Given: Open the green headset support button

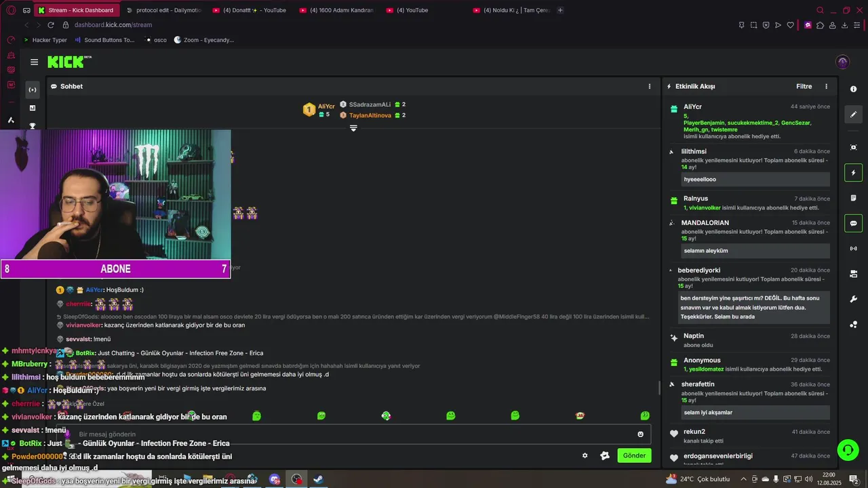Looking at the screenshot, I should click(x=847, y=449).
